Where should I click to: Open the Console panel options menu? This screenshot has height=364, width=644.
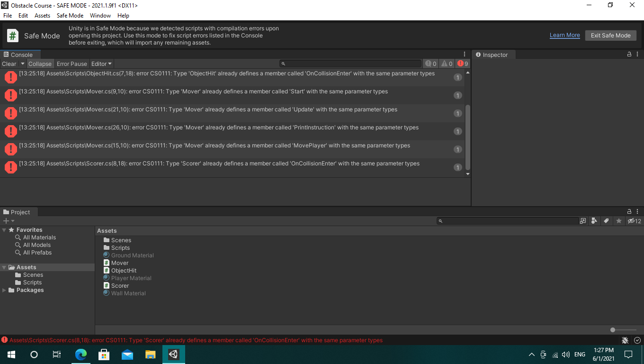click(465, 55)
